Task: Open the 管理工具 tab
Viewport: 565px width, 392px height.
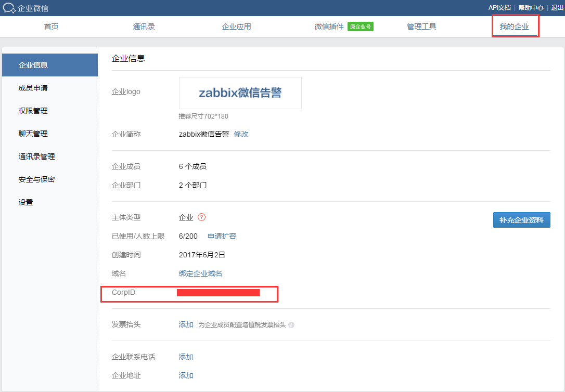Action: coord(421,27)
